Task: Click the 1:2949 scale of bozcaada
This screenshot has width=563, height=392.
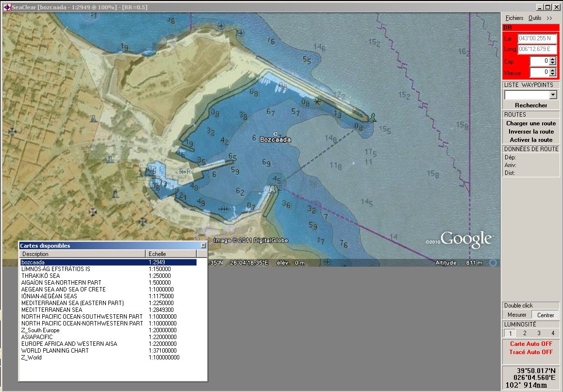Action: coord(157,262)
